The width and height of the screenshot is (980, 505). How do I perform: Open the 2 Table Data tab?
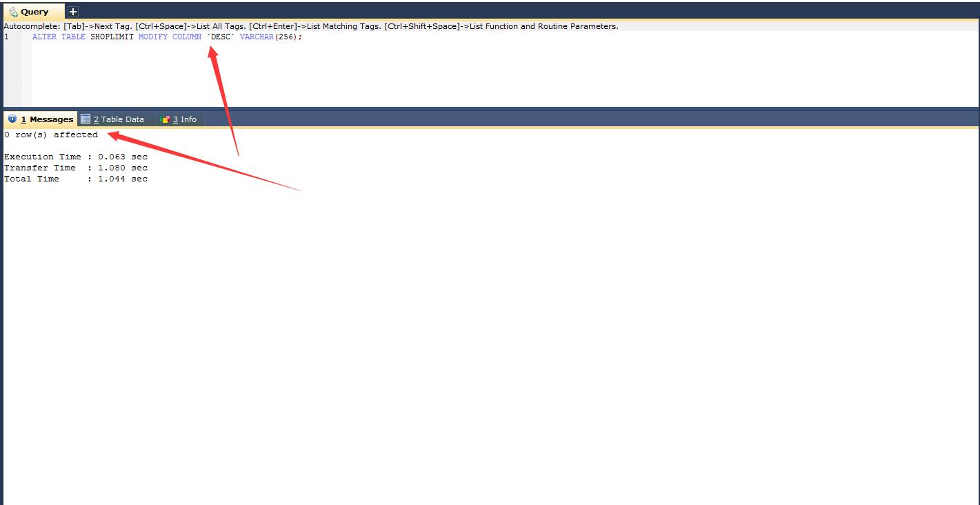113,119
